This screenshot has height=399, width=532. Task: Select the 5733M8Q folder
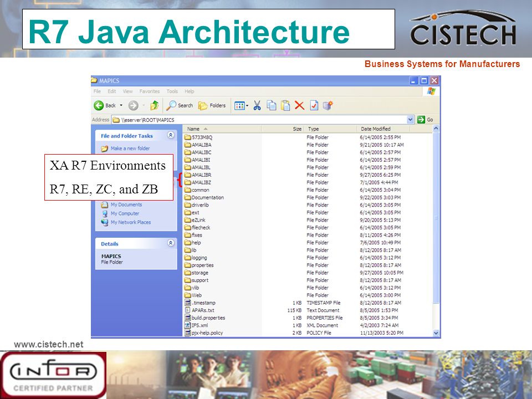click(x=198, y=137)
